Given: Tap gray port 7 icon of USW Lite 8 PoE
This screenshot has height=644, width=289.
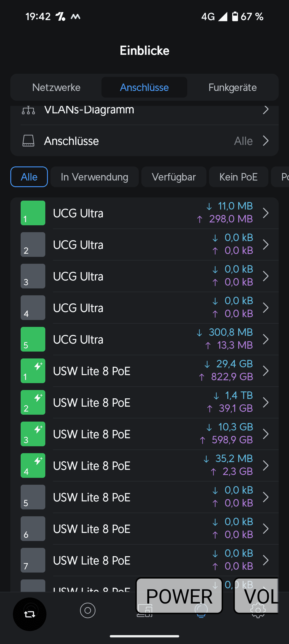Looking at the screenshot, I should pos(33,560).
